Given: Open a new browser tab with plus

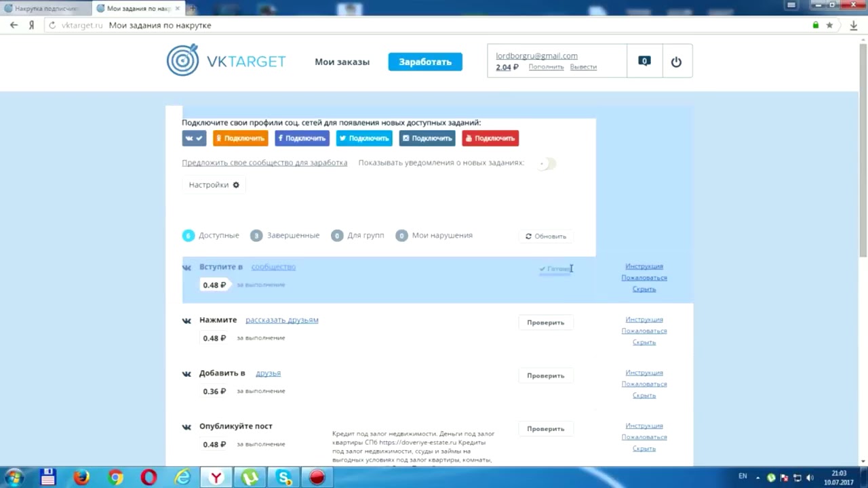Looking at the screenshot, I should [x=193, y=8].
